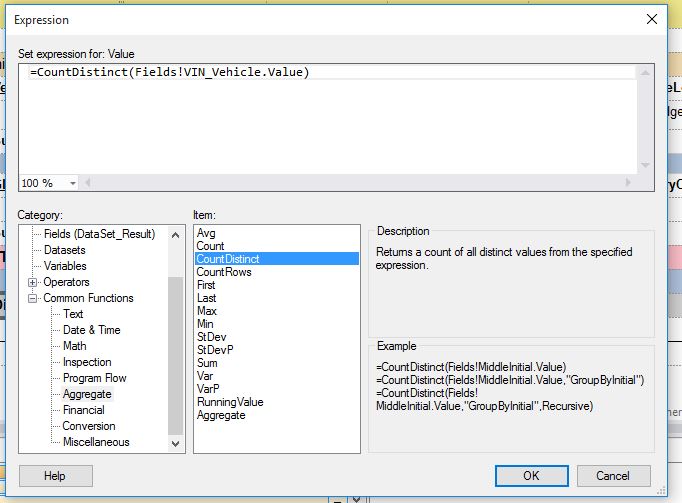Choose the Date & Time category

click(92, 330)
